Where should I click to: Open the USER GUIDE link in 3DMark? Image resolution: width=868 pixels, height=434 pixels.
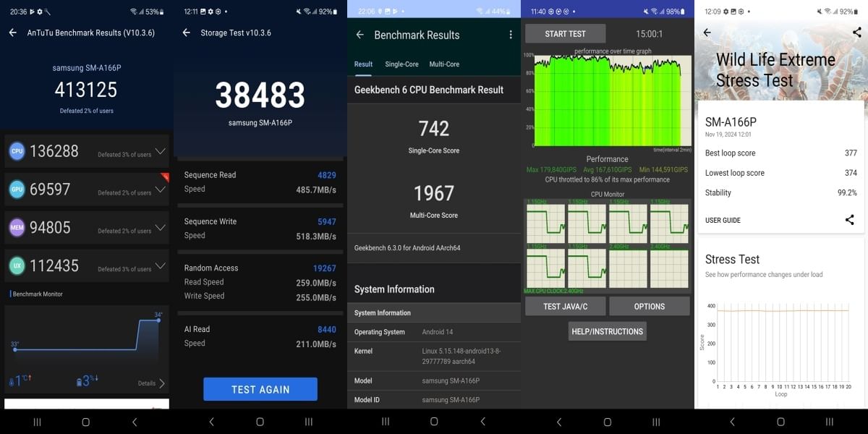723,220
